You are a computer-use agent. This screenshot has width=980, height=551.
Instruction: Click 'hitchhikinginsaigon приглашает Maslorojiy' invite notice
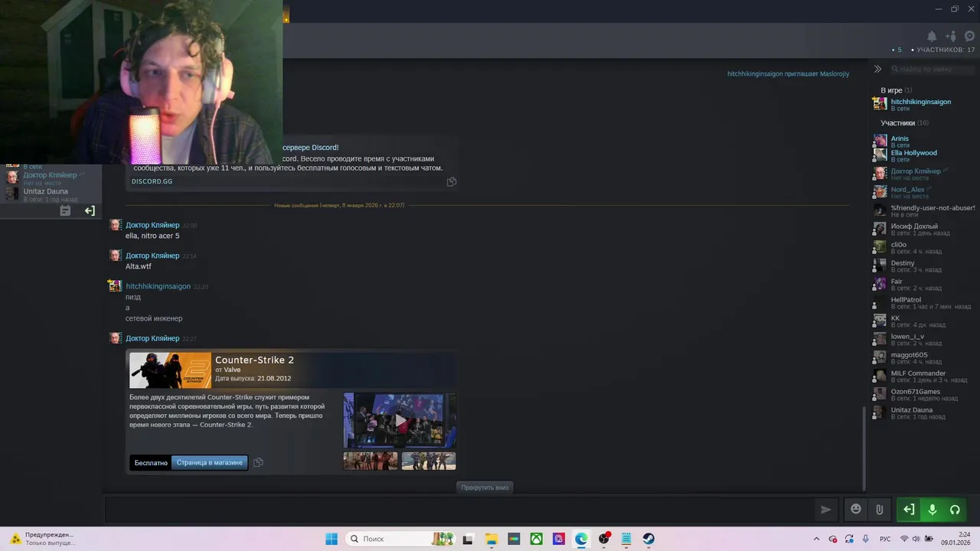pos(788,73)
